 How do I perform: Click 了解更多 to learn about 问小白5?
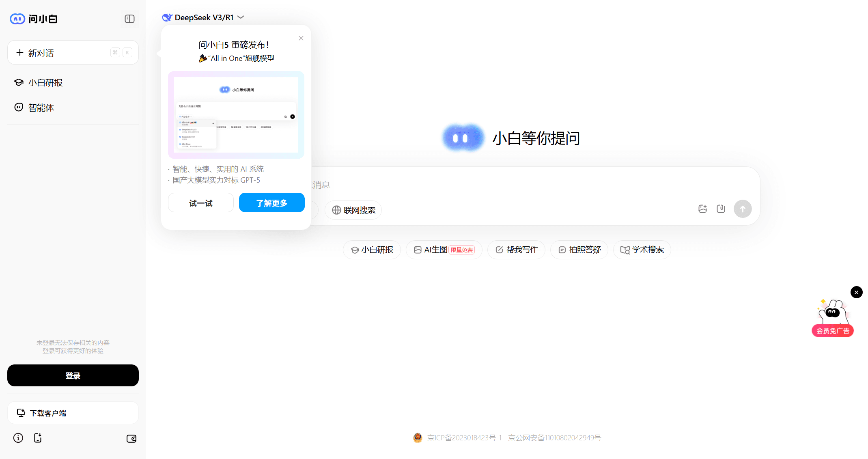tap(271, 203)
